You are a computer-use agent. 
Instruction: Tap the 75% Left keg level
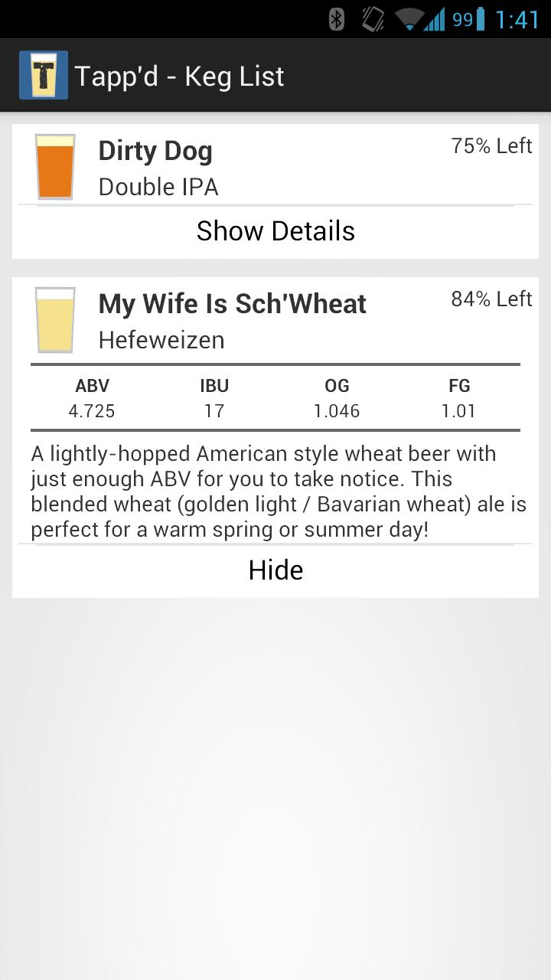[x=491, y=145]
